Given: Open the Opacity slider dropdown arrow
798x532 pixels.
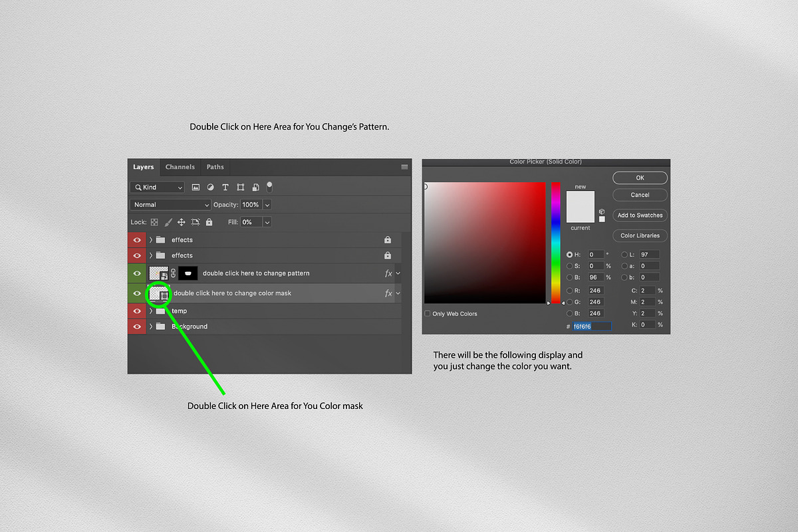Looking at the screenshot, I should tap(267, 205).
